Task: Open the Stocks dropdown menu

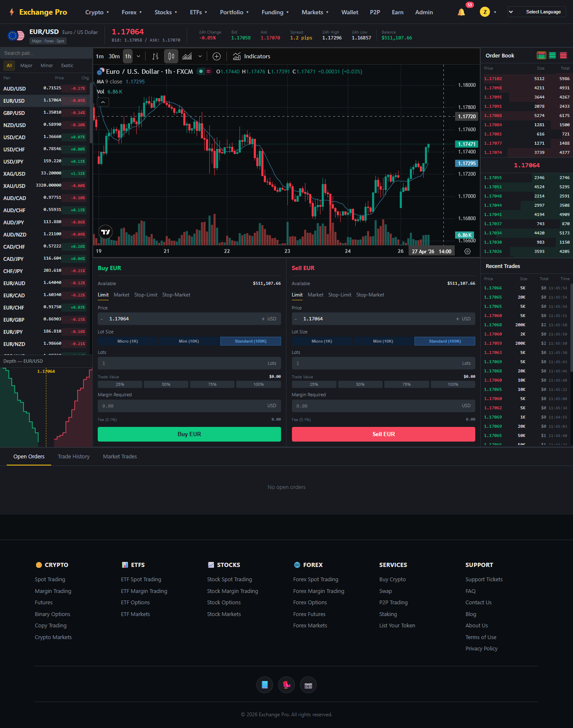Action: click(x=166, y=12)
